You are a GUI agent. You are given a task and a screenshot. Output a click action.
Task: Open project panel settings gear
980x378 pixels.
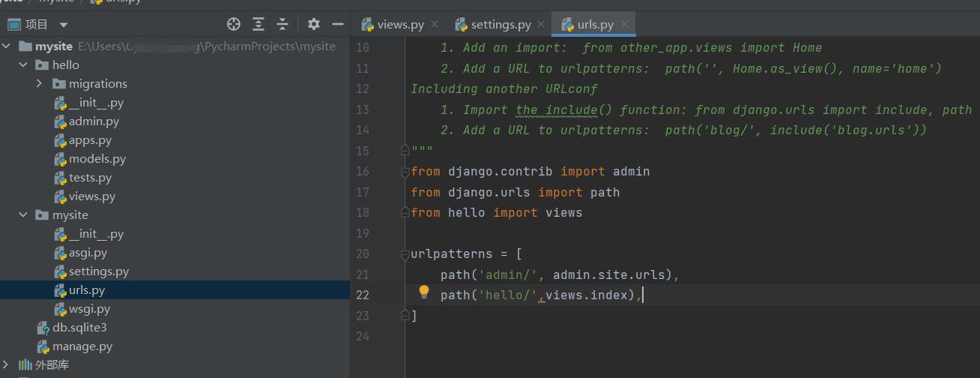[314, 24]
